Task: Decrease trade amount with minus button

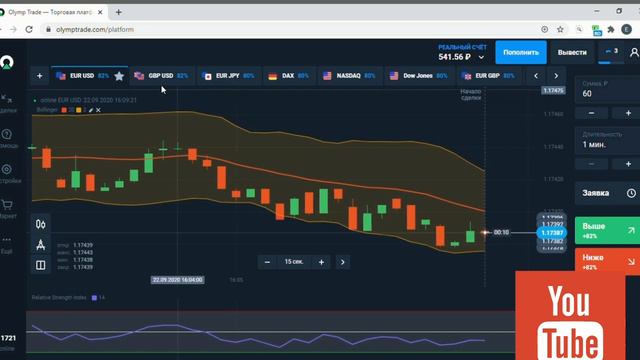Action: [591, 113]
